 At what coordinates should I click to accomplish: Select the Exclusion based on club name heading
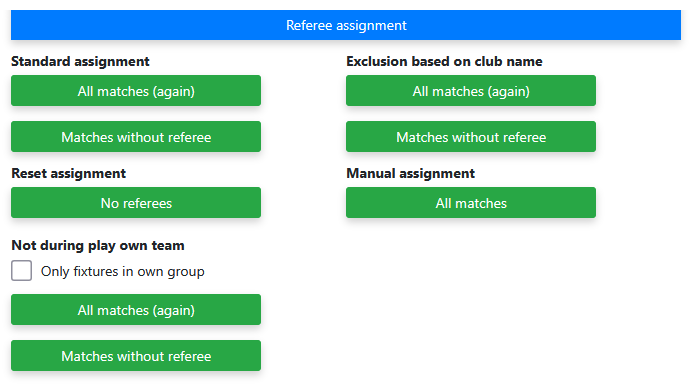pos(444,61)
